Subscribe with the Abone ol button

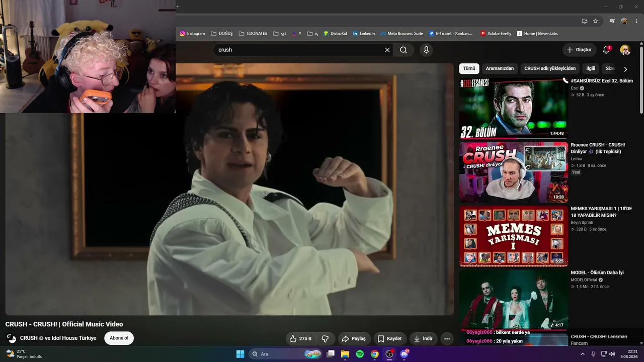(x=119, y=338)
